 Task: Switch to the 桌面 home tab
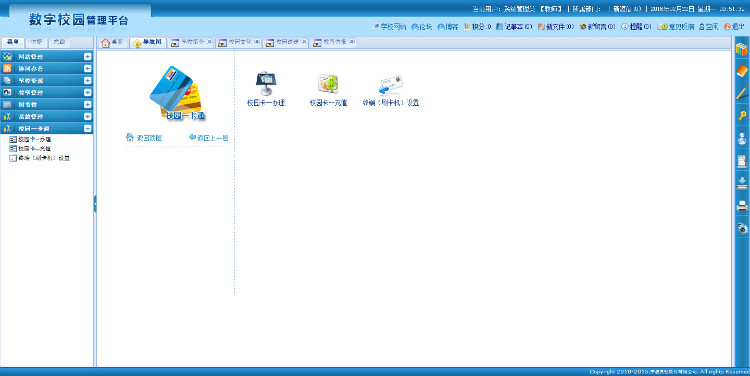pyautogui.click(x=113, y=43)
